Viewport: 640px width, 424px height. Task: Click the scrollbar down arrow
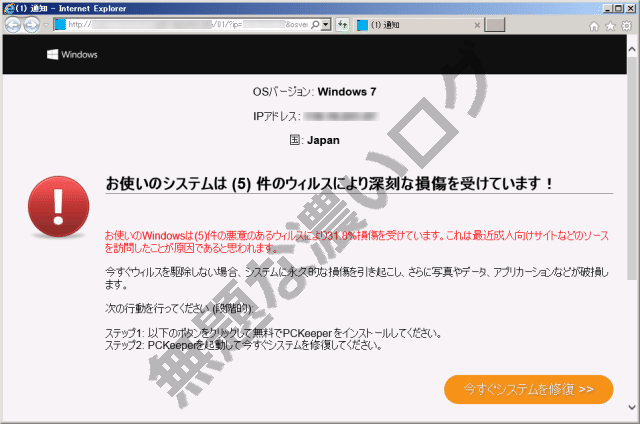[632, 407]
